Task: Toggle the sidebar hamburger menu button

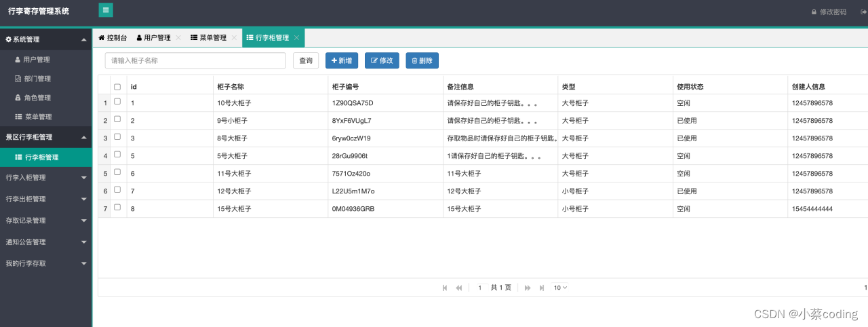Action: tap(106, 10)
